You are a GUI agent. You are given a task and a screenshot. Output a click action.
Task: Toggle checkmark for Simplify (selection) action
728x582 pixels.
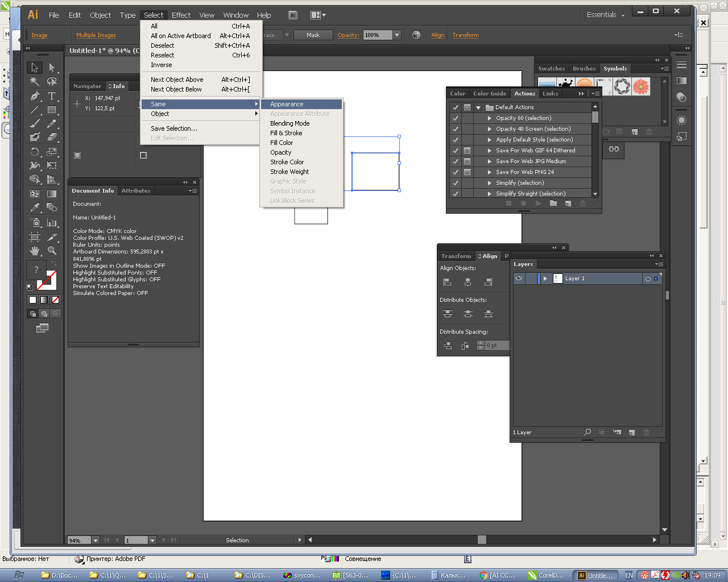click(455, 183)
